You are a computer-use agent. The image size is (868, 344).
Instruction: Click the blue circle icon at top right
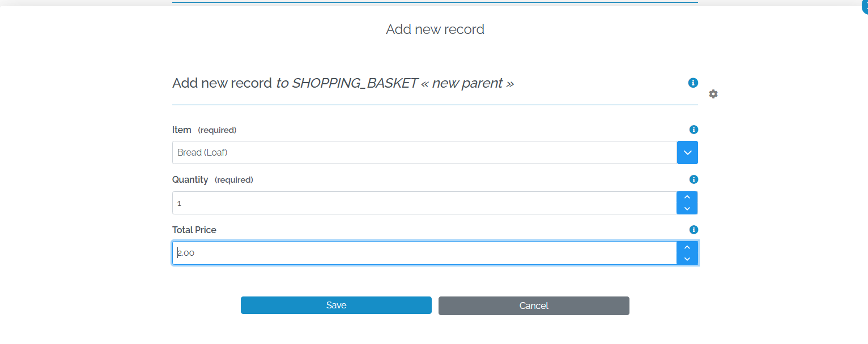point(865,5)
